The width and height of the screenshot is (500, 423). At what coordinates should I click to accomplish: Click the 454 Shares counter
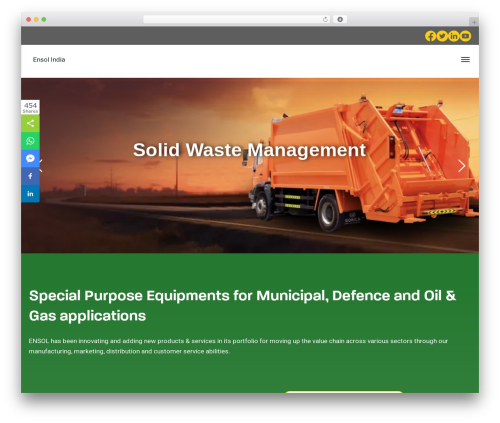[30, 107]
